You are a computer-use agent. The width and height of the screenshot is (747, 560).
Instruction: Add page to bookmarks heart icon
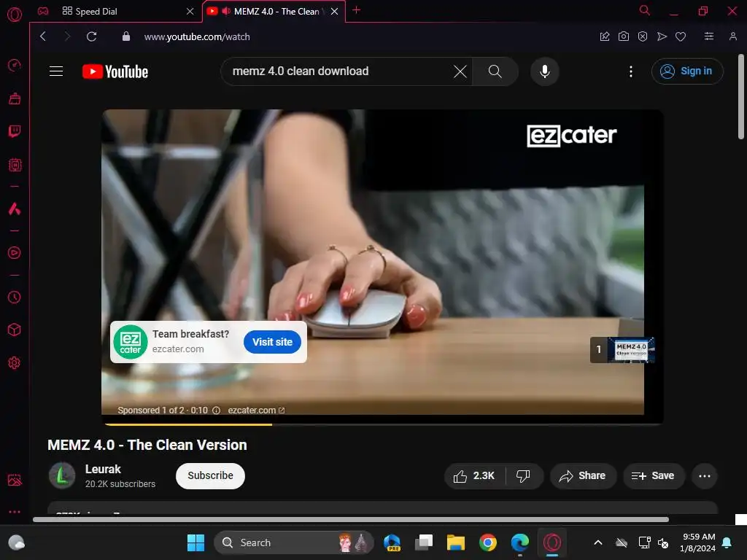681,36
